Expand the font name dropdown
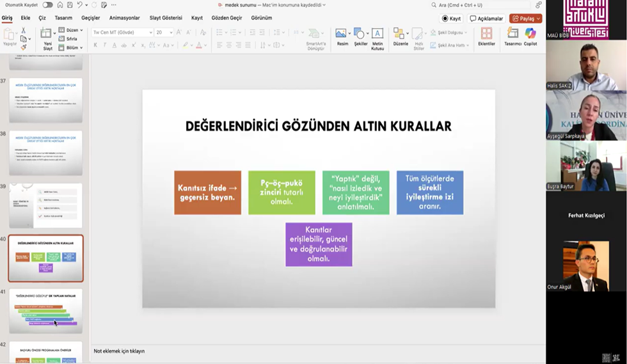 151,33
